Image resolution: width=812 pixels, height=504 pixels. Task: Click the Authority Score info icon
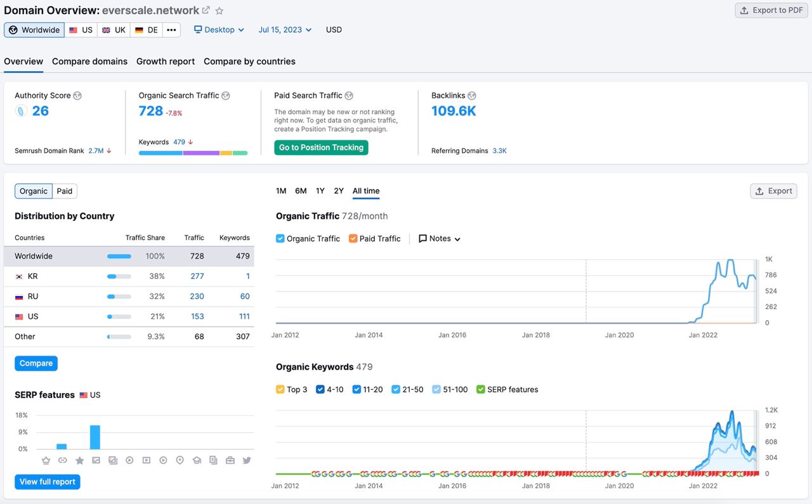point(77,96)
